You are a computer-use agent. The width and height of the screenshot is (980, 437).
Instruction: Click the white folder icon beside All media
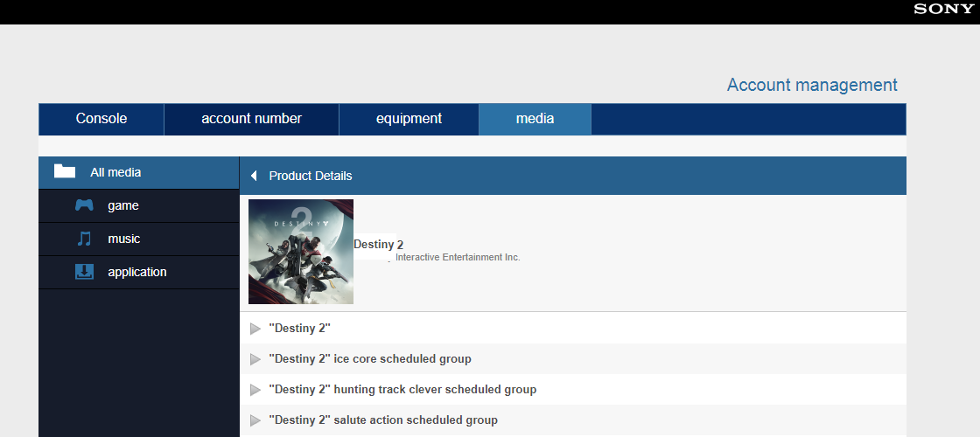[x=65, y=171]
